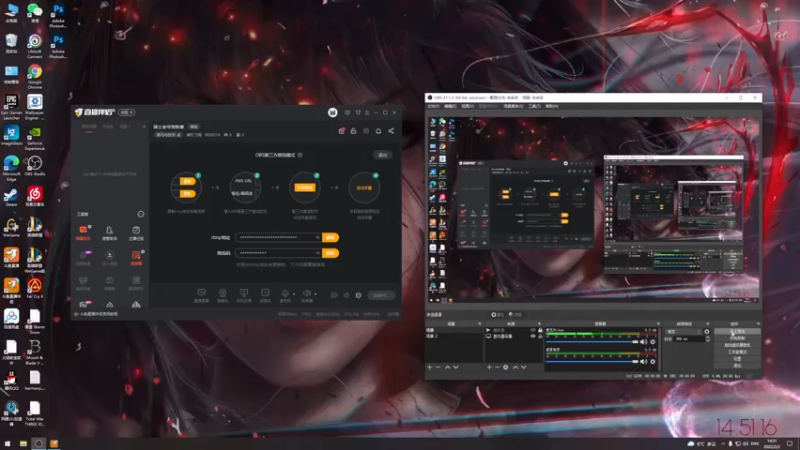
Task: Expand microphone options arrow in streaming companion
Action: pyautogui.click(x=294, y=294)
